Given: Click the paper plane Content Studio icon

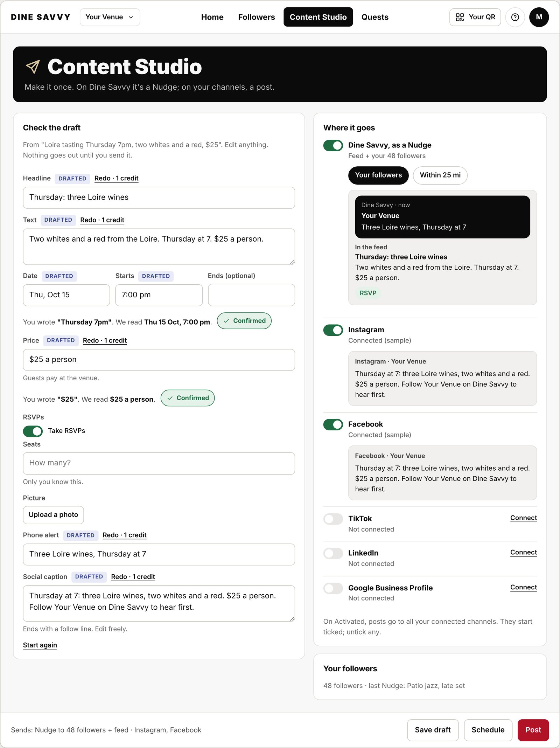Looking at the screenshot, I should [33, 67].
